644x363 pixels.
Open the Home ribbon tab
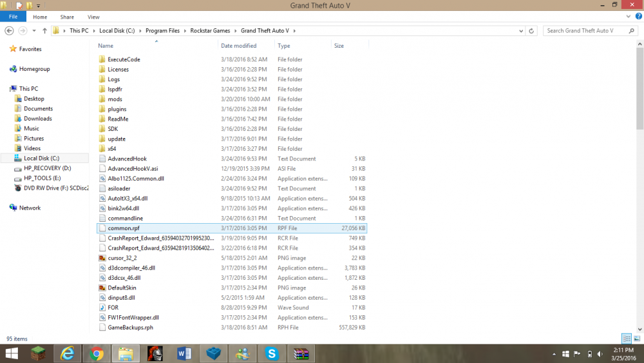[x=40, y=17]
